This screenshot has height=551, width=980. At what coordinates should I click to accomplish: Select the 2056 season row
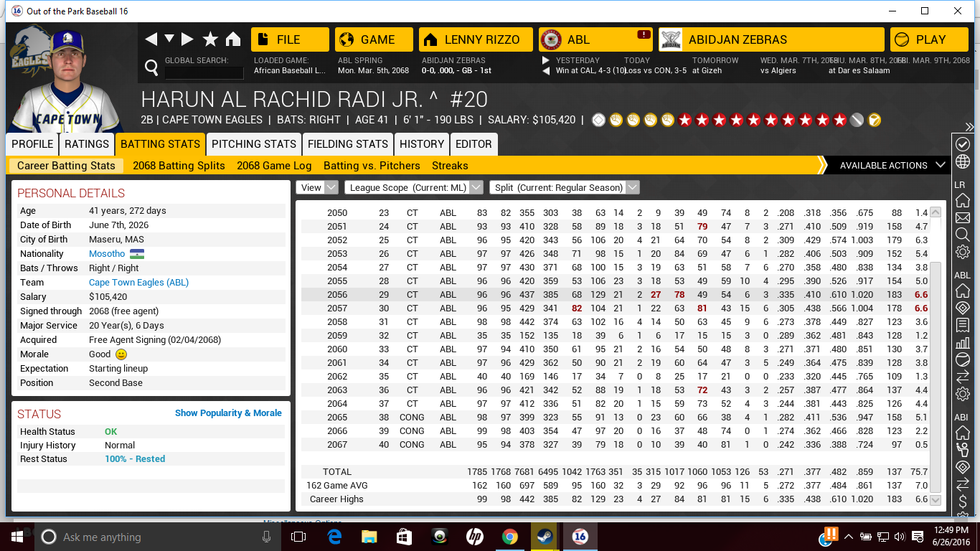(x=614, y=295)
